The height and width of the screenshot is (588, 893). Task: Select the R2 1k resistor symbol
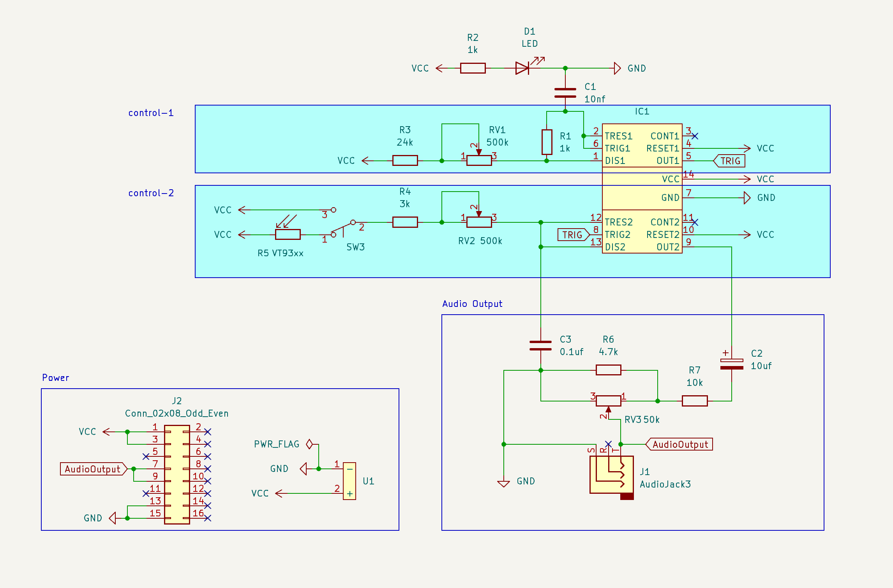coord(473,68)
